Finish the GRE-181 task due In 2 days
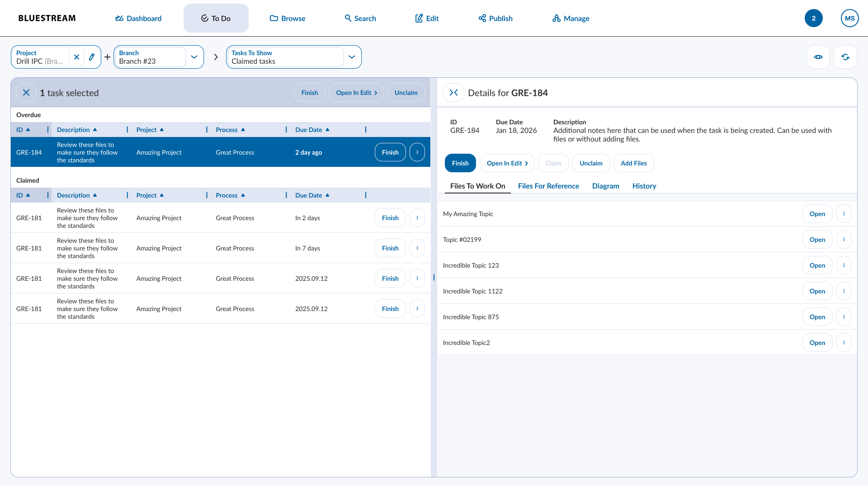Image resolution: width=868 pixels, height=486 pixels. tap(390, 218)
